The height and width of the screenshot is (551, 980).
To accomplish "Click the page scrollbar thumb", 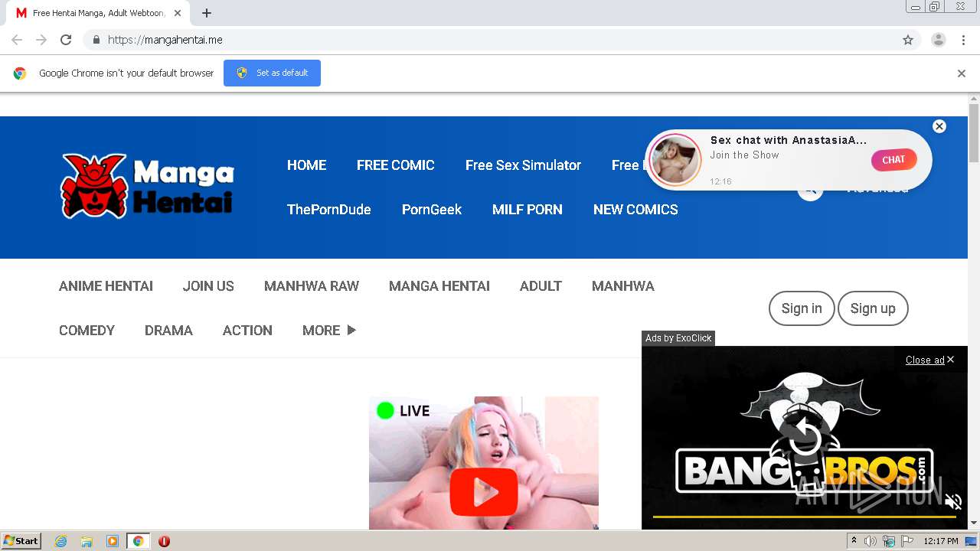I will coord(974,132).
